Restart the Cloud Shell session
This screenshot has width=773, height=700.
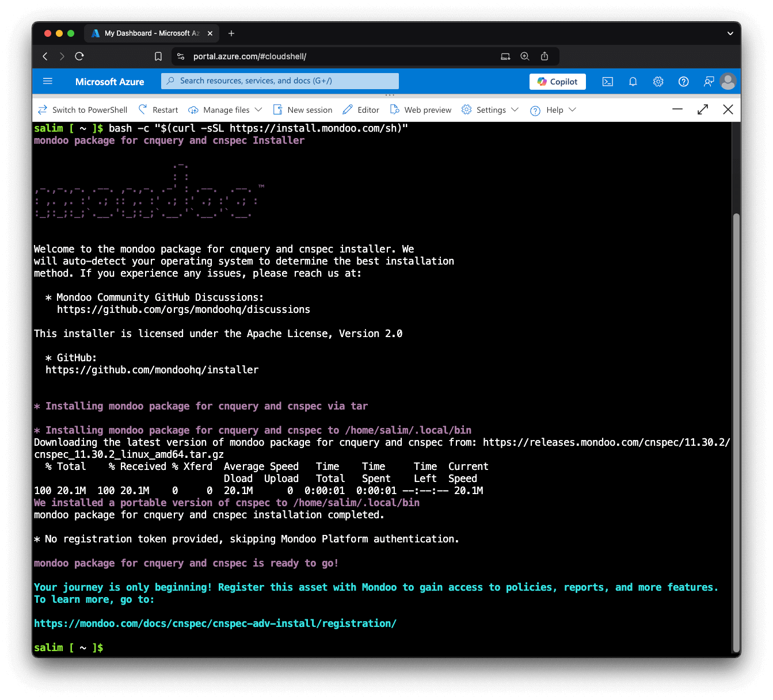coord(158,109)
